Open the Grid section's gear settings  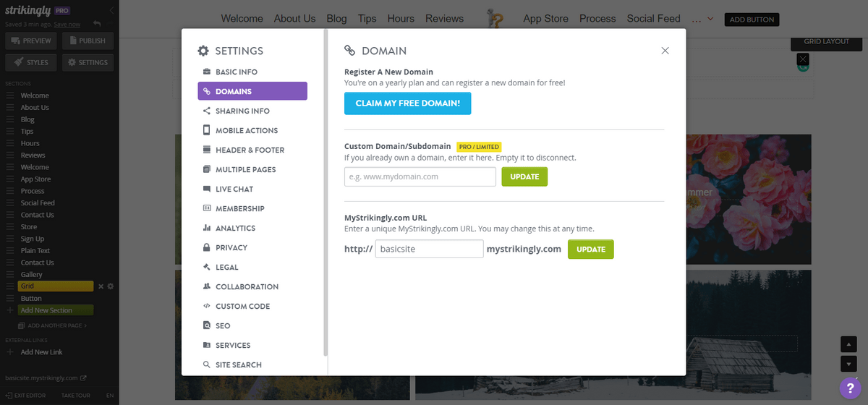[111, 286]
